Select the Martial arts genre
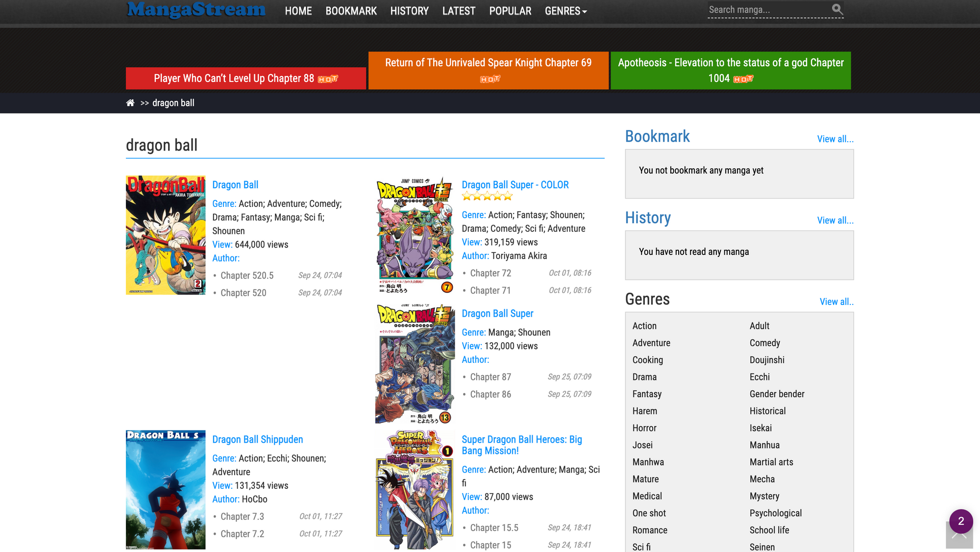The height and width of the screenshot is (552, 980). [771, 462]
